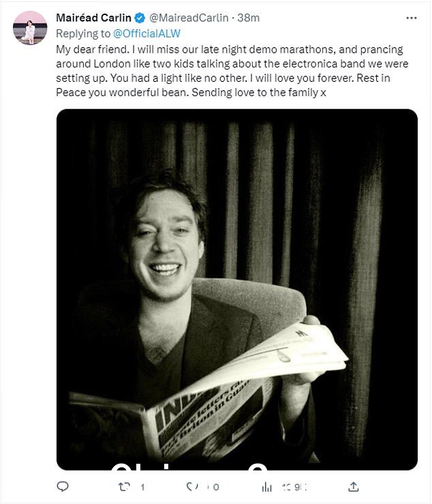
Task: Open the @MaireadCarlin handle link
Action: (189, 18)
